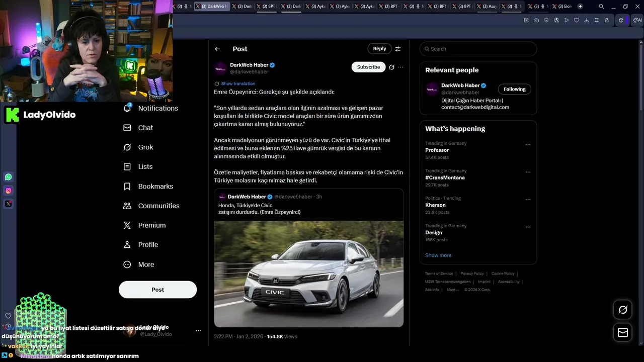The image size is (644, 362).
Task: Click the white Post button
Action: 157,290
